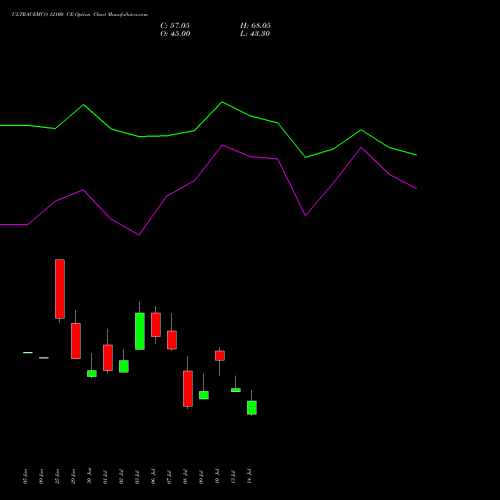This screenshot has width=500, height=500.
Task: Select the small green candlestick for 30 Jun
Action: coord(92,373)
